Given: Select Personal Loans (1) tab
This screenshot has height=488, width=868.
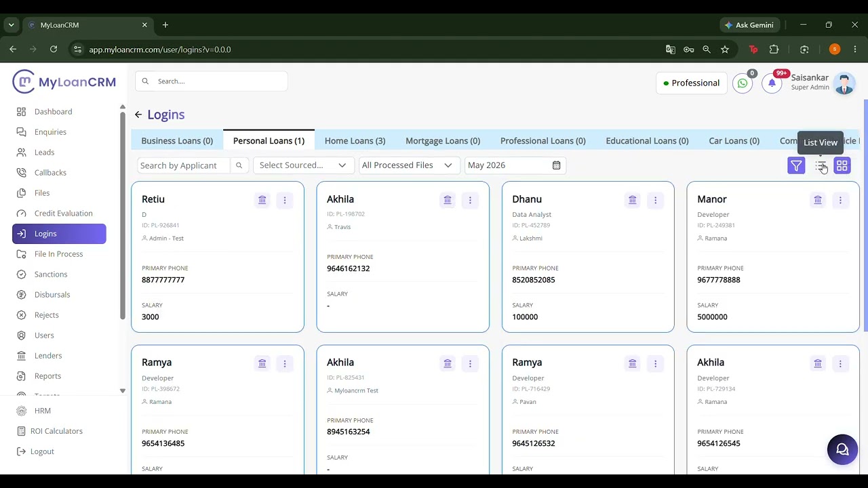Looking at the screenshot, I should (x=269, y=141).
